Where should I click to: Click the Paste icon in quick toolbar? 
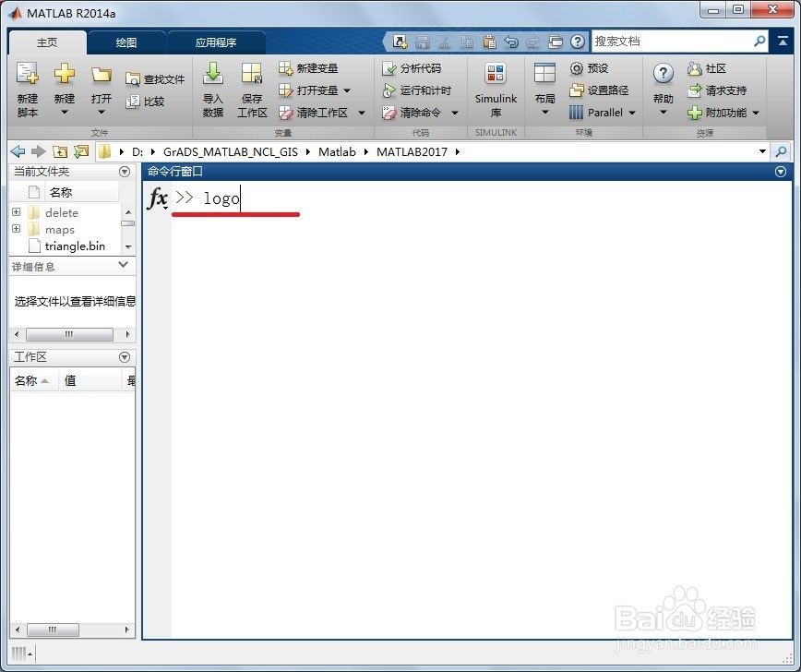(x=489, y=42)
